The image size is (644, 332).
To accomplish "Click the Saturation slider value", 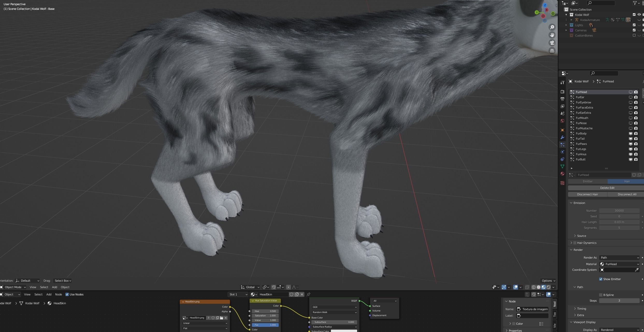I will coord(265,316).
